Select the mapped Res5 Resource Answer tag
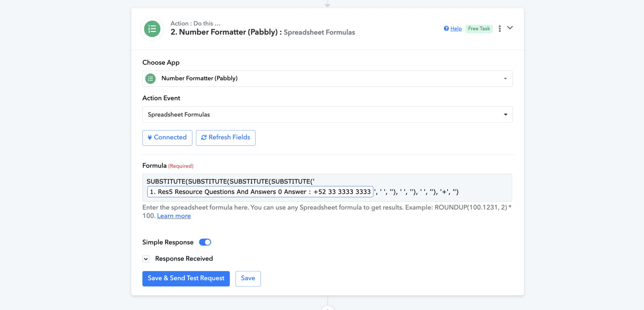The width and height of the screenshot is (644, 310). click(260, 192)
